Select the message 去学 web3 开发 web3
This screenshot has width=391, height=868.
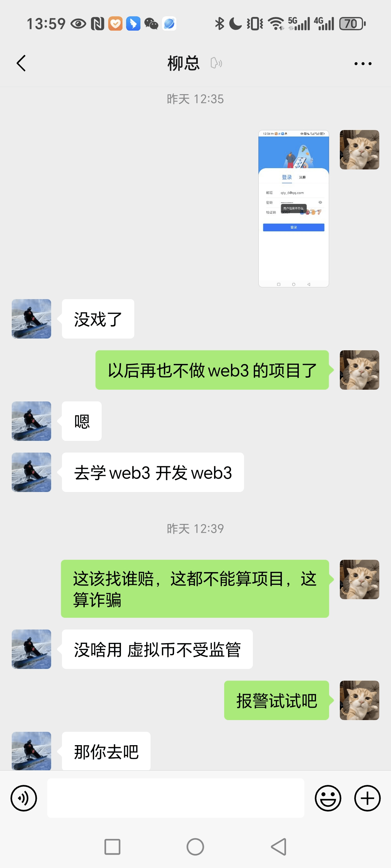153,472
